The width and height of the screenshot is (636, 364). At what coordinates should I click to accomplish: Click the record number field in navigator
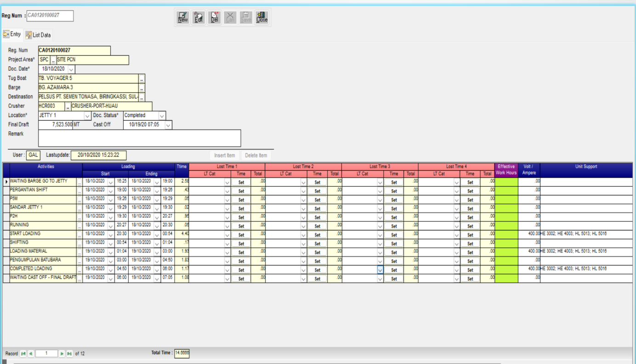pos(46,353)
